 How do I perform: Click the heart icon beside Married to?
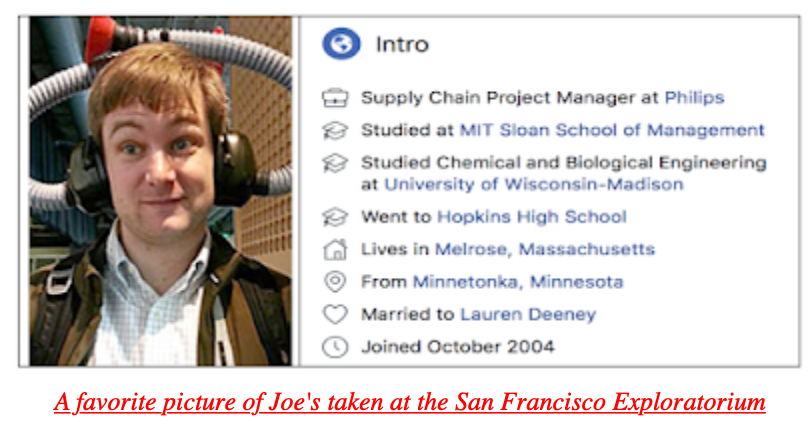click(x=334, y=314)
